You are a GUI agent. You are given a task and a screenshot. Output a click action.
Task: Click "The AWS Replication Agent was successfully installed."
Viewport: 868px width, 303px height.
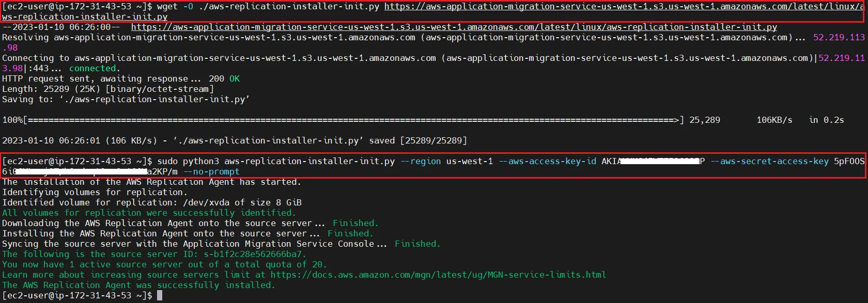138,285
